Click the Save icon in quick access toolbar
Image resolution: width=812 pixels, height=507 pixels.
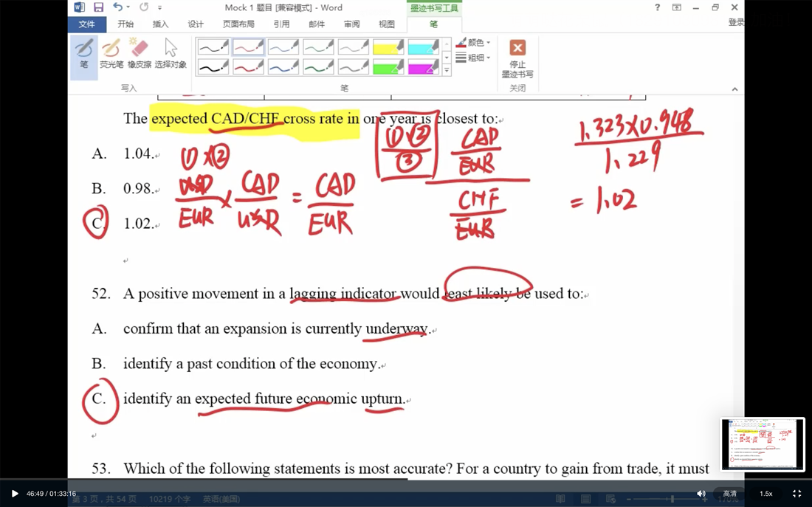click(98, 7)
